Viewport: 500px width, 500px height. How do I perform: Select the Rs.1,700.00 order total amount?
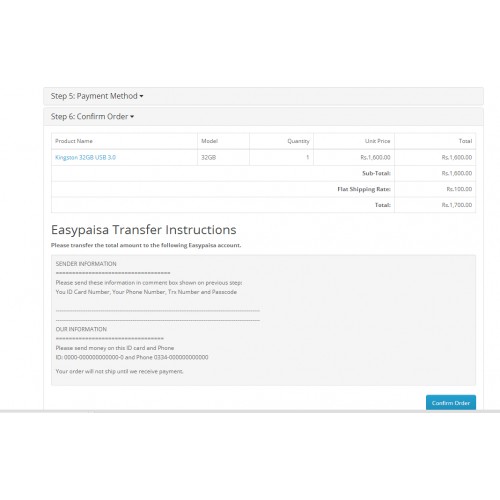457,205
